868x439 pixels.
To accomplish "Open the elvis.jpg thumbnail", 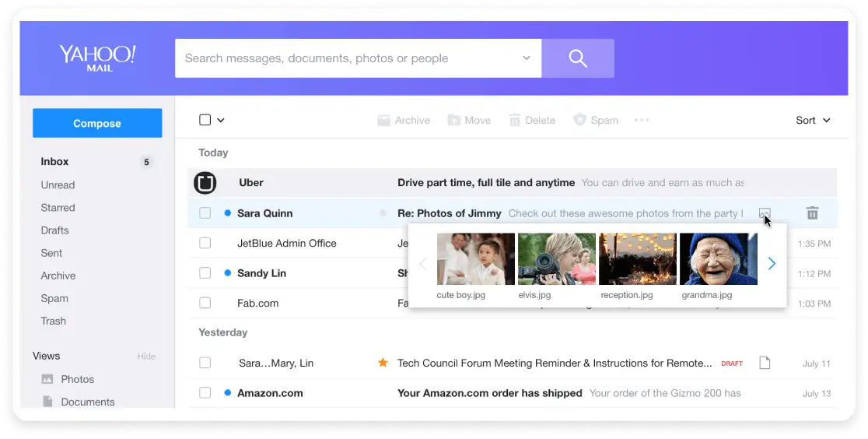I will tap(557, 259).
